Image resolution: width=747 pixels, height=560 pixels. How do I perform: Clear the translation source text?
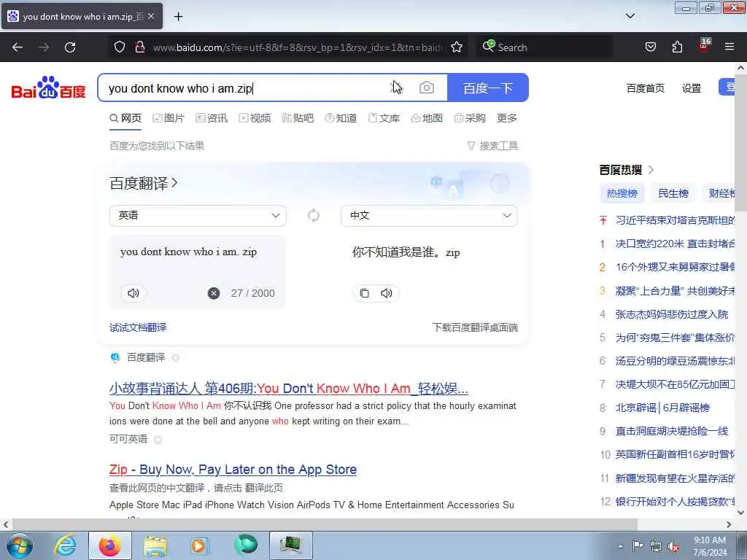point(214,293)
